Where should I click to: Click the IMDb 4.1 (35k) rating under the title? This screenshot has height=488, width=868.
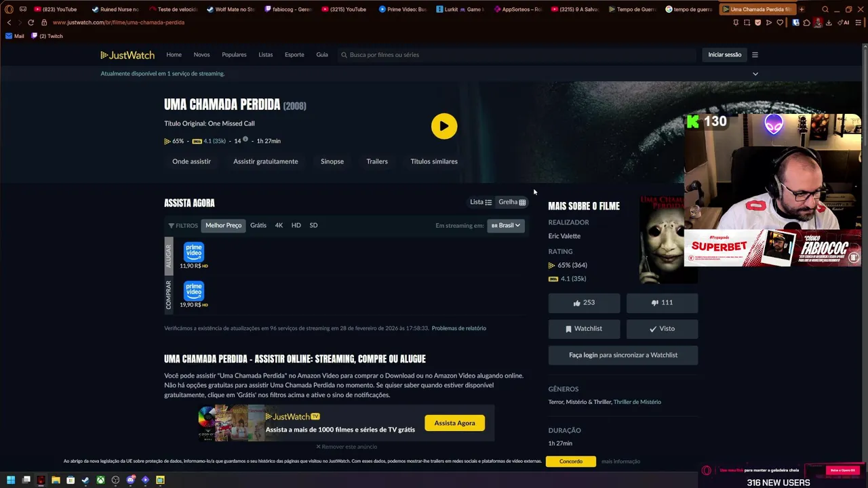[209, 141]
